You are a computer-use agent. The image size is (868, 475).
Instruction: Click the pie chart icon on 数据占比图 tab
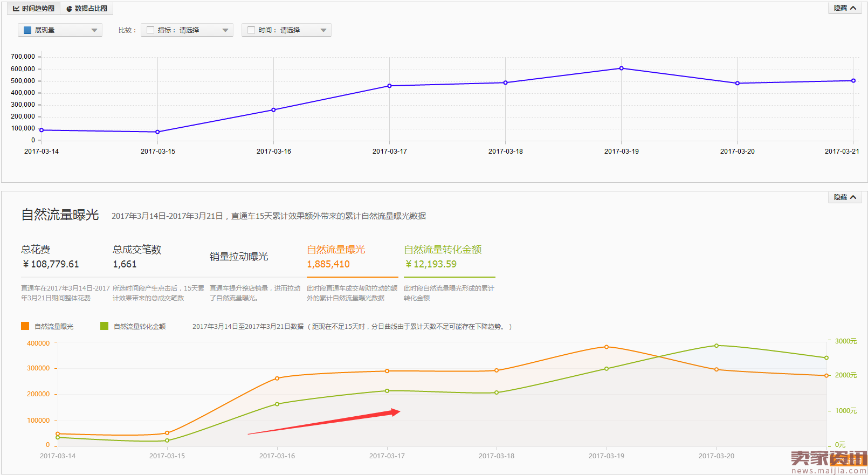tap(69, 9)
